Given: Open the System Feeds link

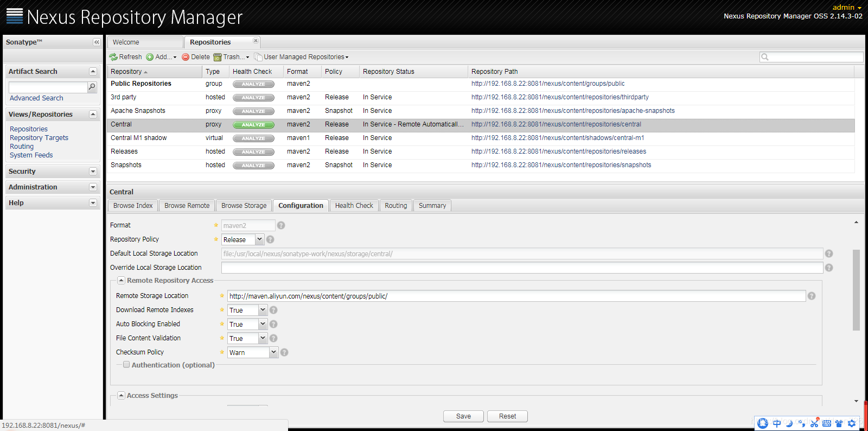Looking at the screenshot, I should tap(31, 155).
